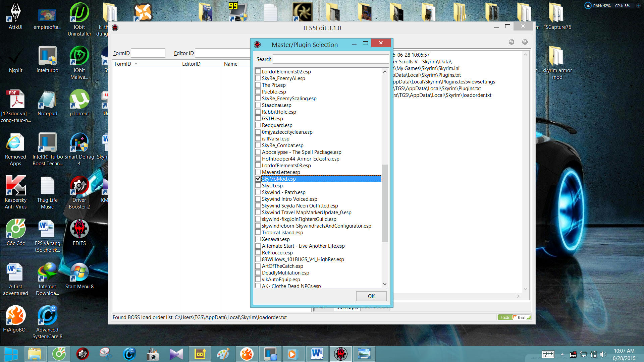Open the skyrim armor mod folder
Image resolution: width=644 pixels, height=362 pixels.
[557, 62]
